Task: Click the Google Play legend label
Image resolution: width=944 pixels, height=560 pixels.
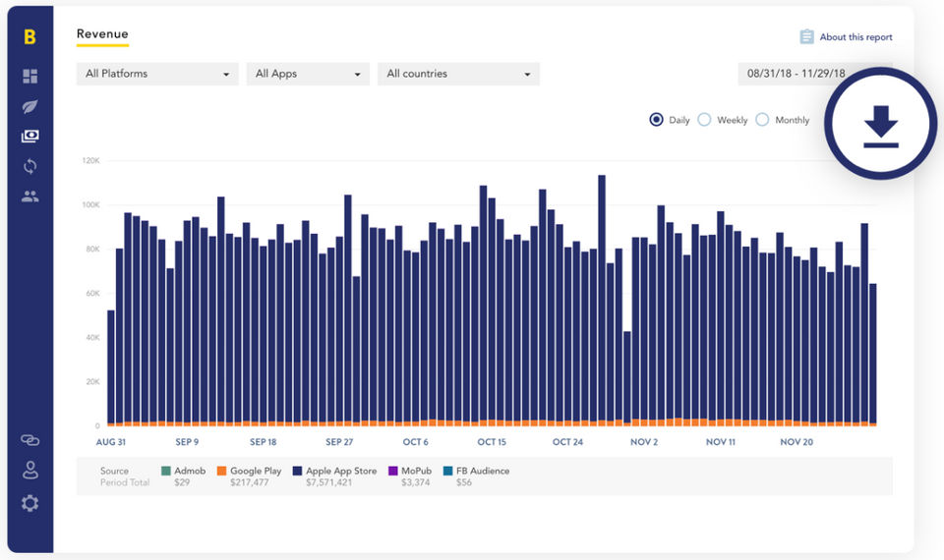Action: click(x=256, y=471)
